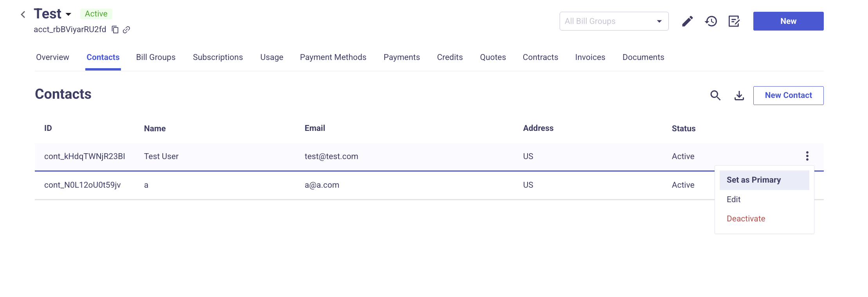
Task: Click the pencil edit account icon
Action: pos(688,21)
